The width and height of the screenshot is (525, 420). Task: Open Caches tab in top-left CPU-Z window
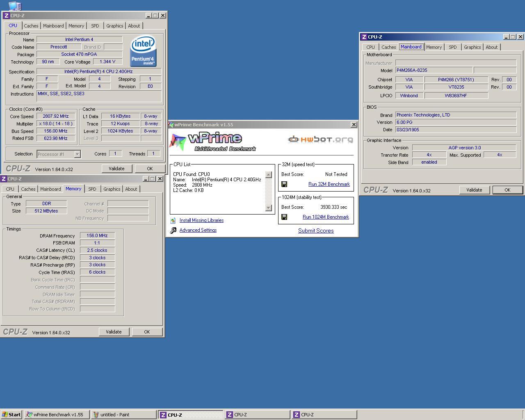pyautogui.click(x=31, y=26)
